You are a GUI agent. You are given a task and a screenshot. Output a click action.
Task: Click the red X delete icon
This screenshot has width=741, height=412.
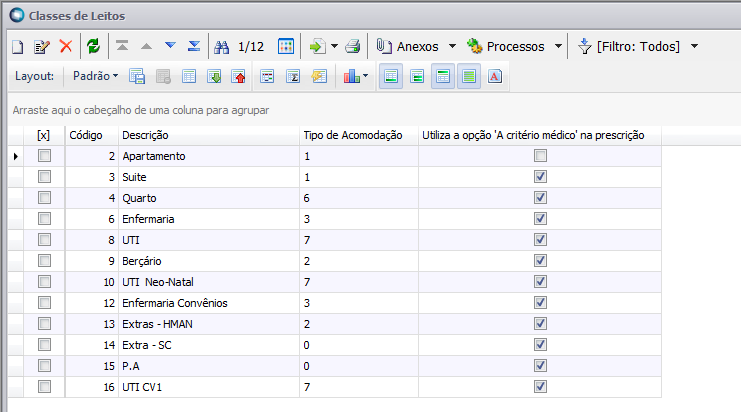pyautogui.click(x=66, y=46)
